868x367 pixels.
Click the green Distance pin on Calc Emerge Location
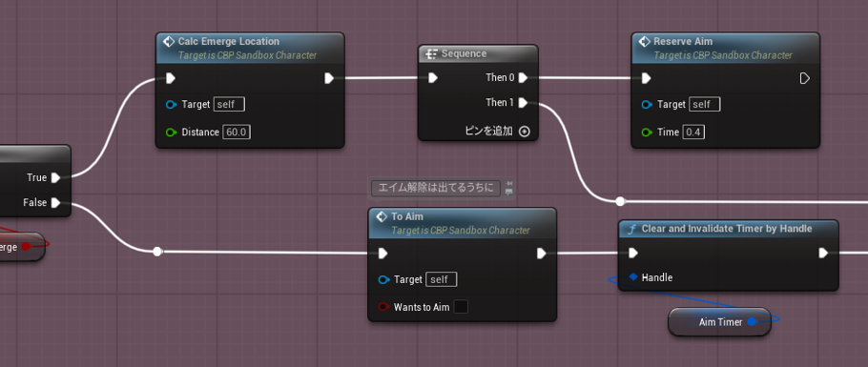[x=171, y=133]
